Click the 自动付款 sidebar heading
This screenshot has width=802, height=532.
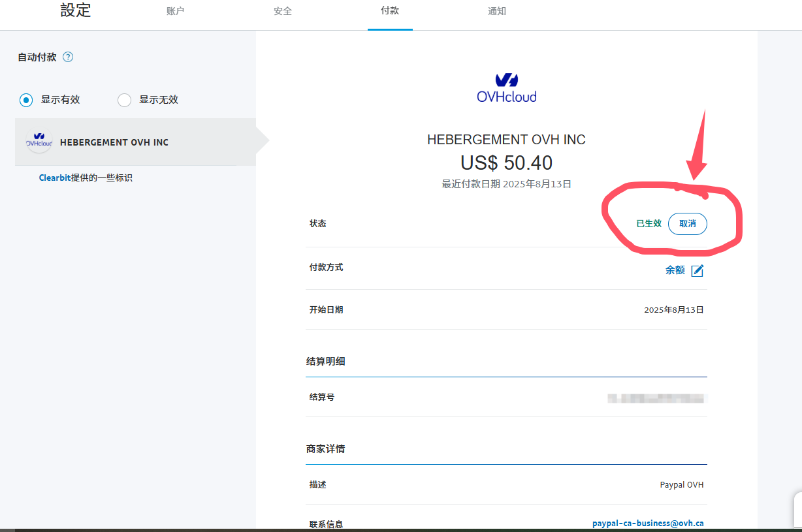pyautogui.click(x=37, y=57)
